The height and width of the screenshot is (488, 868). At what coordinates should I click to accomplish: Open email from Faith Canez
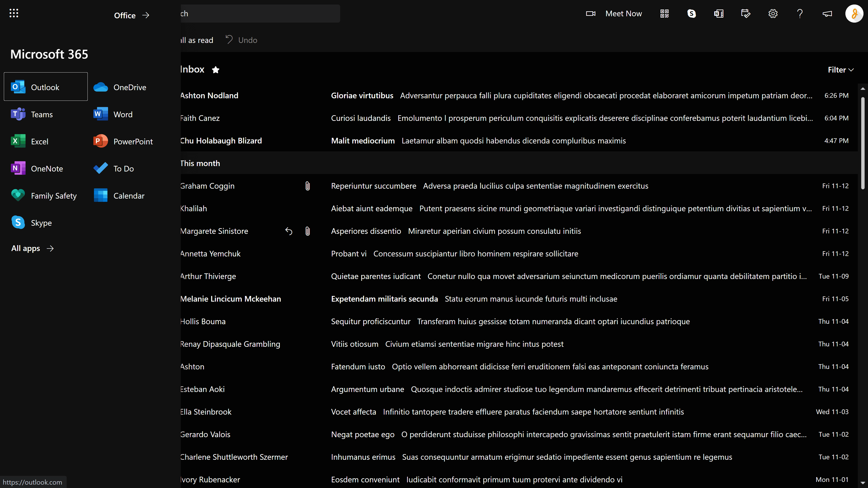tap(519, 118)
